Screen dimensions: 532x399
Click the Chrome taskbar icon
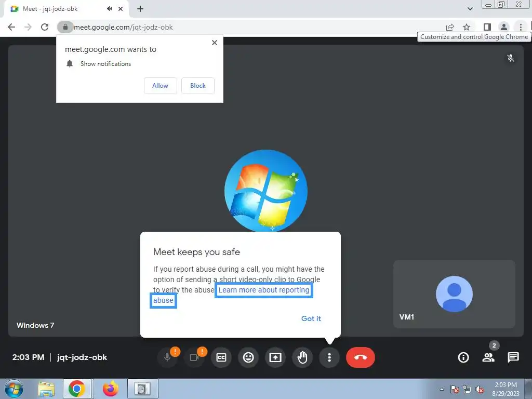coord(77,389)
